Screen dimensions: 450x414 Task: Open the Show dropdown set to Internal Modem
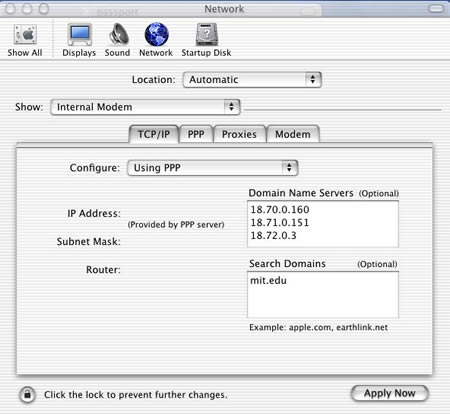pyautogui.click(x=145, y=107)
